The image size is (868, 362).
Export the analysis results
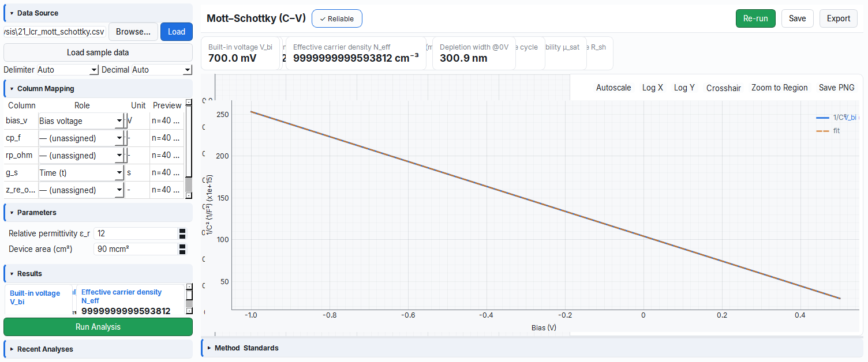839,18
